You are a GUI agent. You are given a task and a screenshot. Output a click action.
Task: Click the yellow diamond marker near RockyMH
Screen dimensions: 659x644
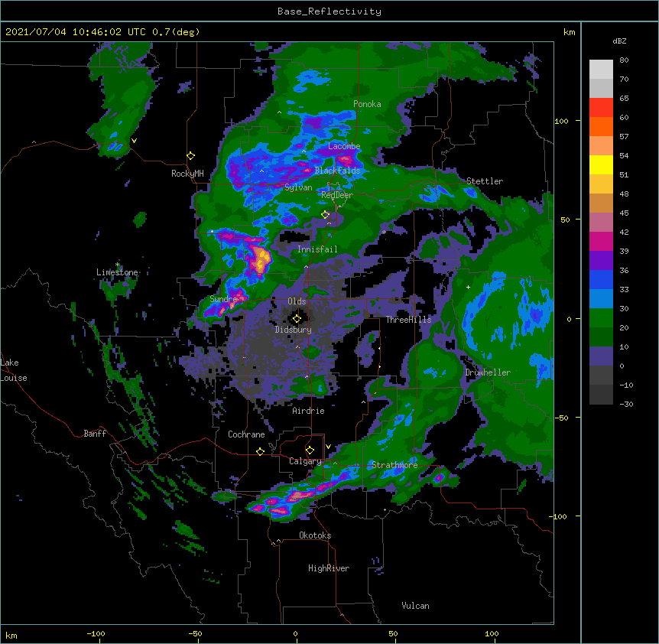tap(191, 156)
